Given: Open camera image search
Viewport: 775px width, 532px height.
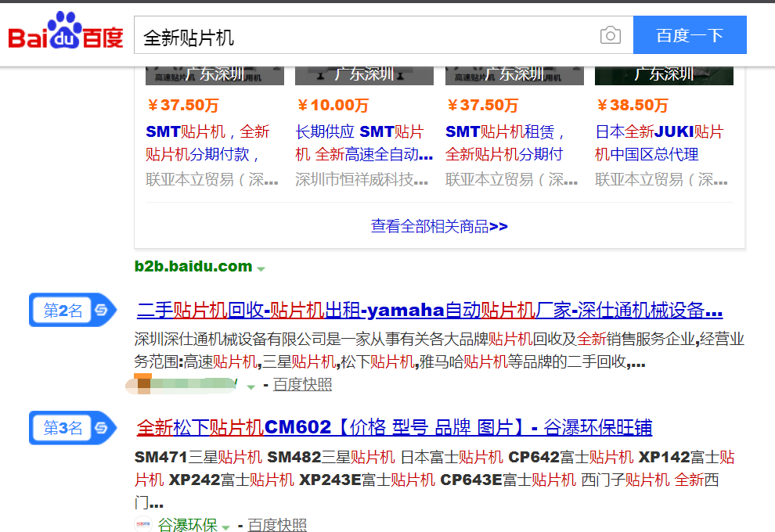Looking at the screenshot, I should click(x=611, y=35).
